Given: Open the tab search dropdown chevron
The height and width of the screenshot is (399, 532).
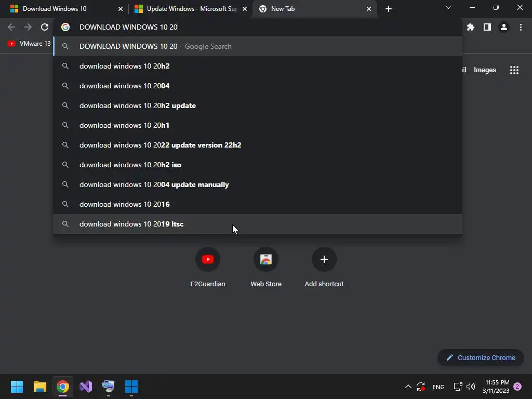Looking at the screenshot, I should coord(448,7).
